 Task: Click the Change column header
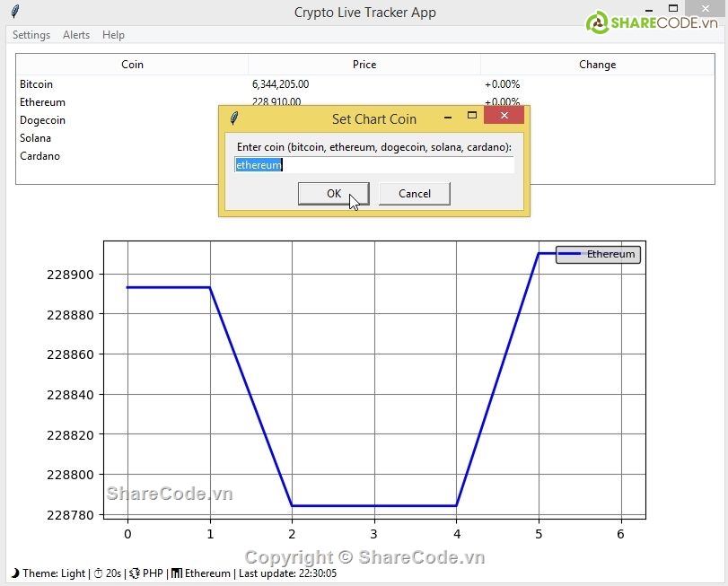click(597, 65)
